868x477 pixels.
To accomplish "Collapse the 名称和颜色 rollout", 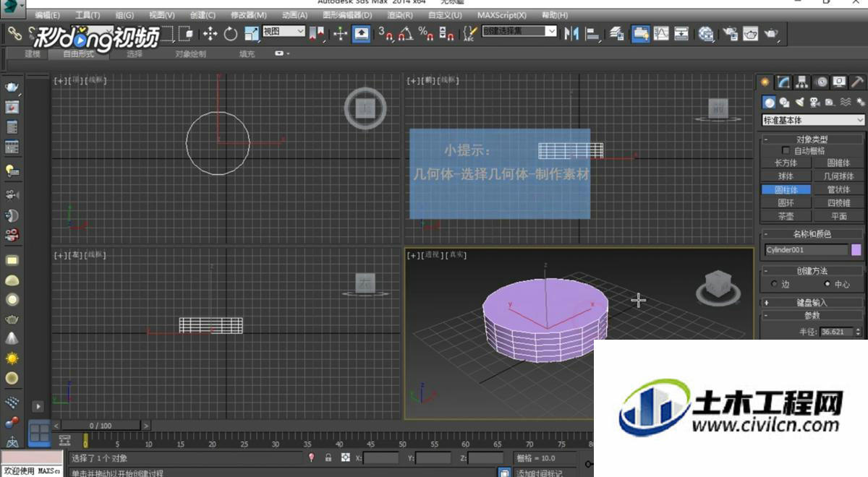I will click(x=812, y=234).
